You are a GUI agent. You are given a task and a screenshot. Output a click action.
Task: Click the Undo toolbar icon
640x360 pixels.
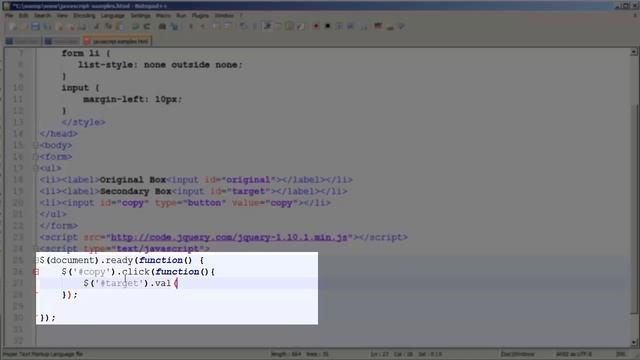coord(135,27)
